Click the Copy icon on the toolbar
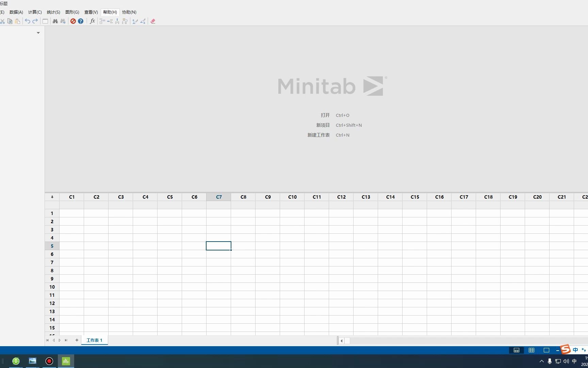Viewport: 588px width, 368px height. [x=10, y=21]
